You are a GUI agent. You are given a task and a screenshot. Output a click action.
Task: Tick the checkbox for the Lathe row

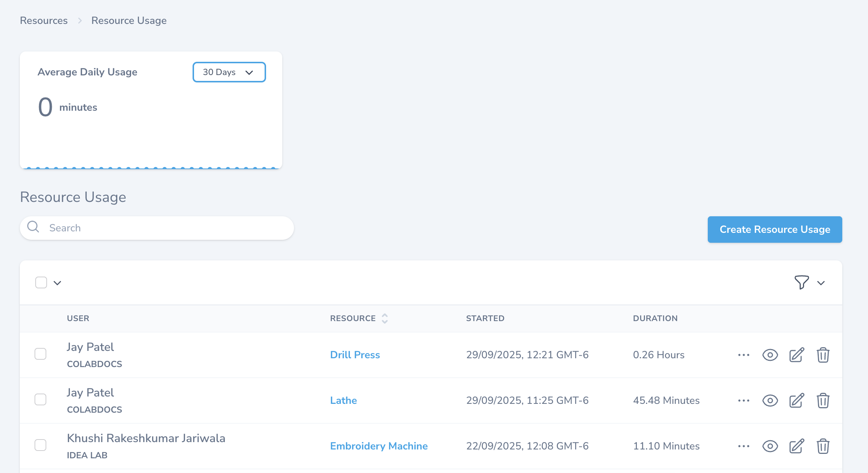40,399
